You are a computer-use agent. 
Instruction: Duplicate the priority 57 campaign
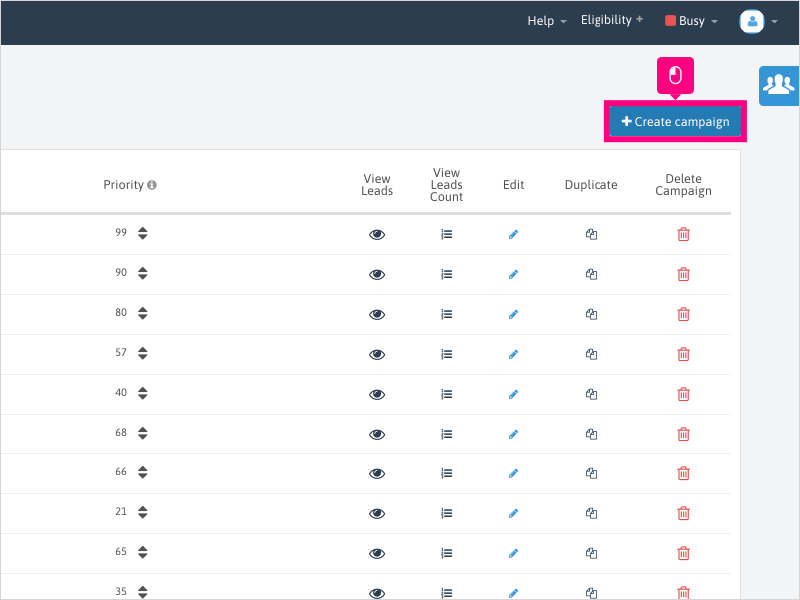(x=591, y=354)
